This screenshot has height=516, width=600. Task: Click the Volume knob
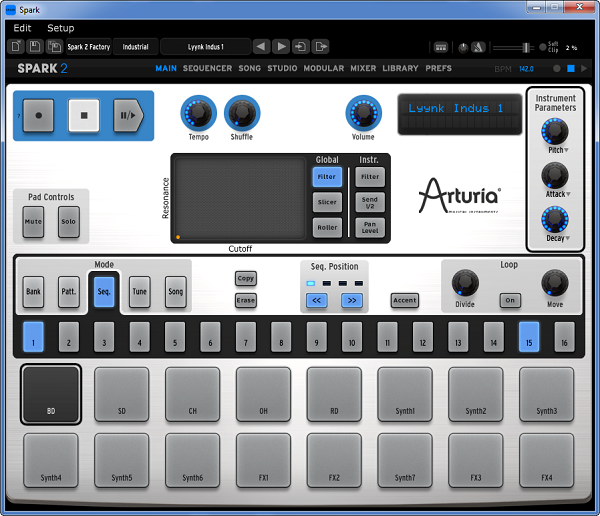point(363,113)
